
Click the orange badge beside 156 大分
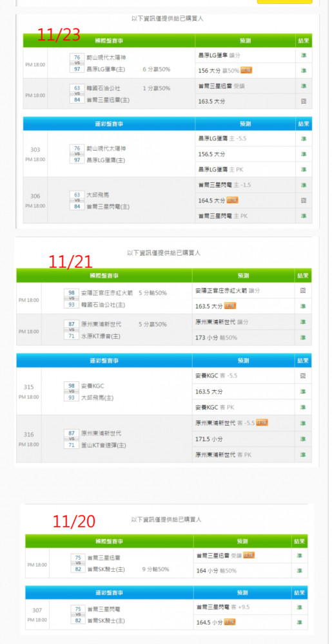coord(246,70)
